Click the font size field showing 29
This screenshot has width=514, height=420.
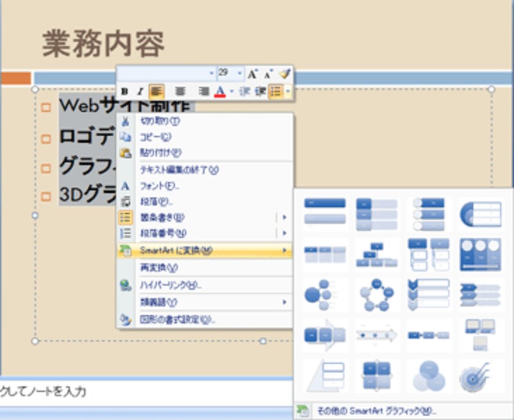[x=227, y=73]
